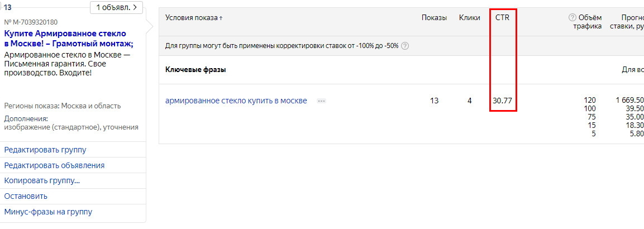
Task: Click the Ключевые фразы section heading
Action: [195, 69]
